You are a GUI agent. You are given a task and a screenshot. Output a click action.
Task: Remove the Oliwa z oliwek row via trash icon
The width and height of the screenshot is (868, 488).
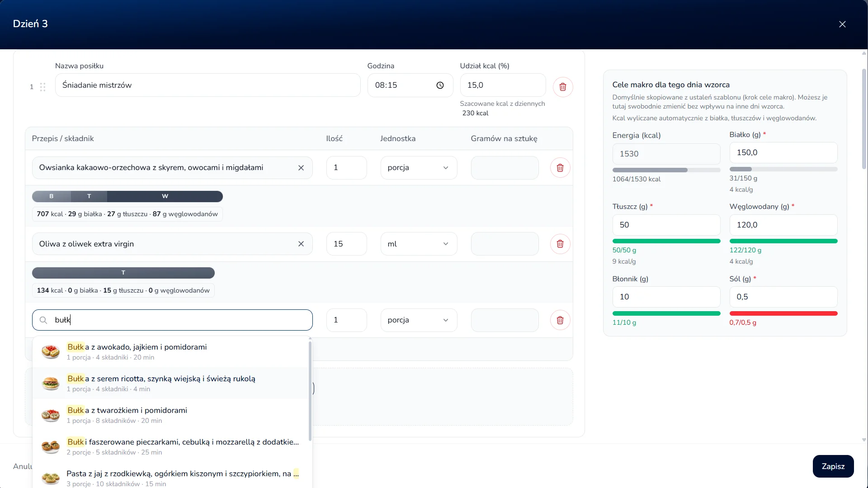[x=560, y=244]
